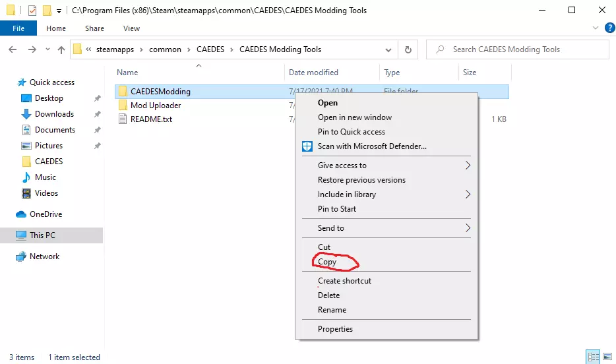This screenshot has width=616, height=364.
Task: Show hidden breadcrumb path with double chevron
Action: [88, 49]
